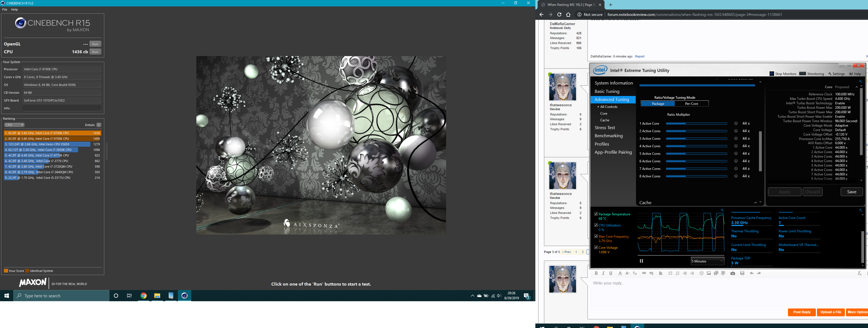The width and height of the screenshot is (868, 328).
Task: Select Package ratio/voltage tuning mode
Action: click(658, 104)
